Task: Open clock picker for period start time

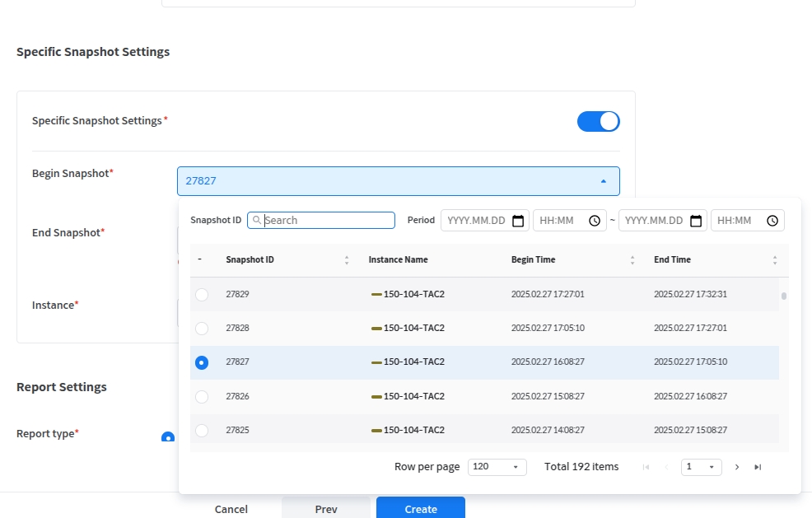Action: (595, 221)
